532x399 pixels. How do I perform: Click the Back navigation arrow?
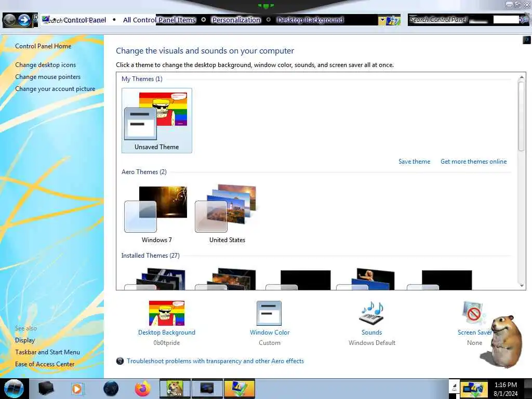9,20
